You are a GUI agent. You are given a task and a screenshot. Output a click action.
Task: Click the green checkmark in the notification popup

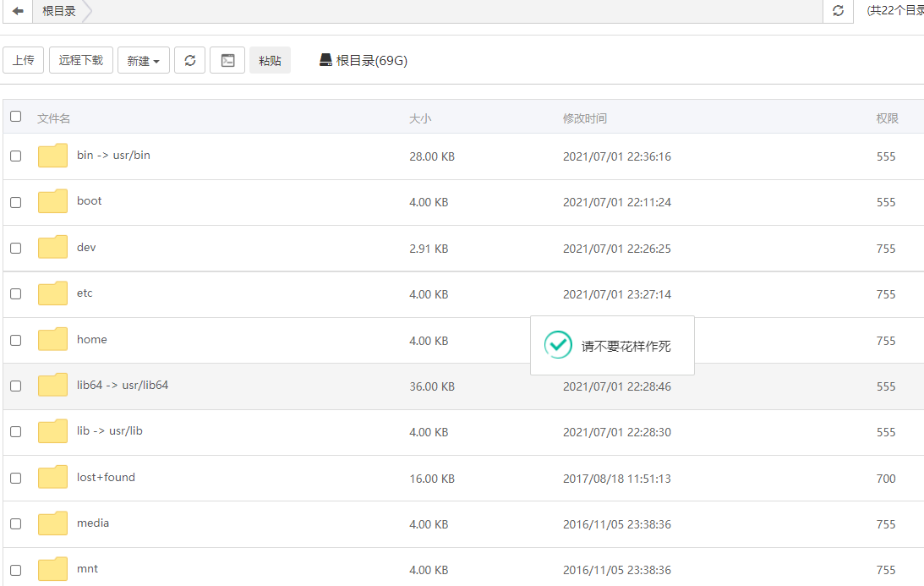[557, 344]
